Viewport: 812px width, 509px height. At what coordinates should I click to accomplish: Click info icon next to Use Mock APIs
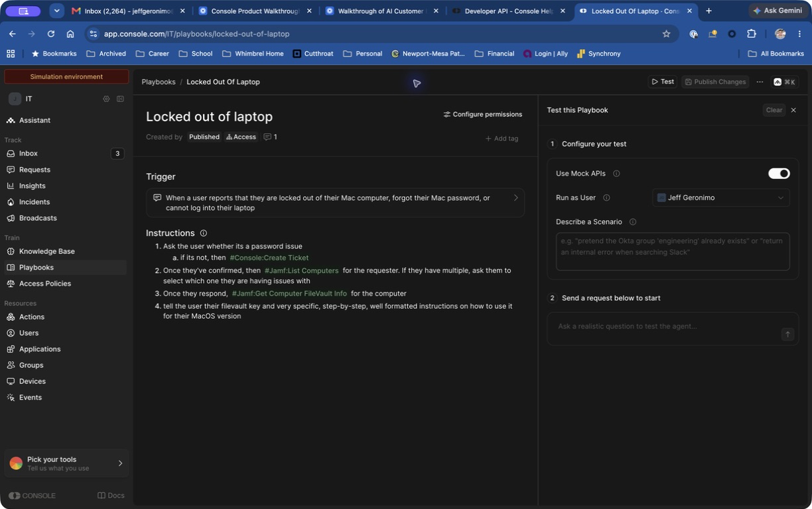(616, 174)
